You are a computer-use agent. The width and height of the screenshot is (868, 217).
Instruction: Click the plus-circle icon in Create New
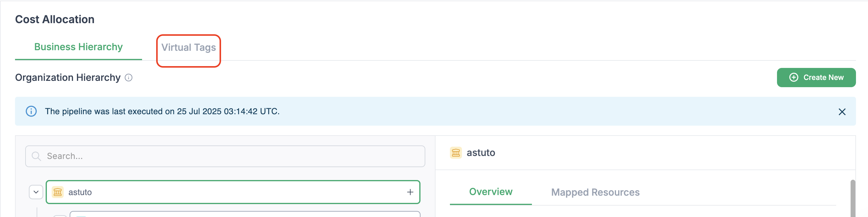(x=794, y=78)
